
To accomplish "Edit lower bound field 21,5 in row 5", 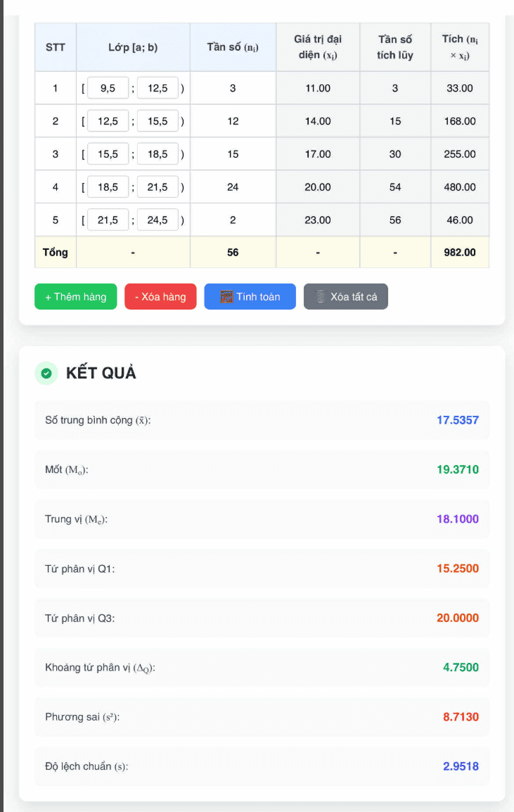I will 108,220.
